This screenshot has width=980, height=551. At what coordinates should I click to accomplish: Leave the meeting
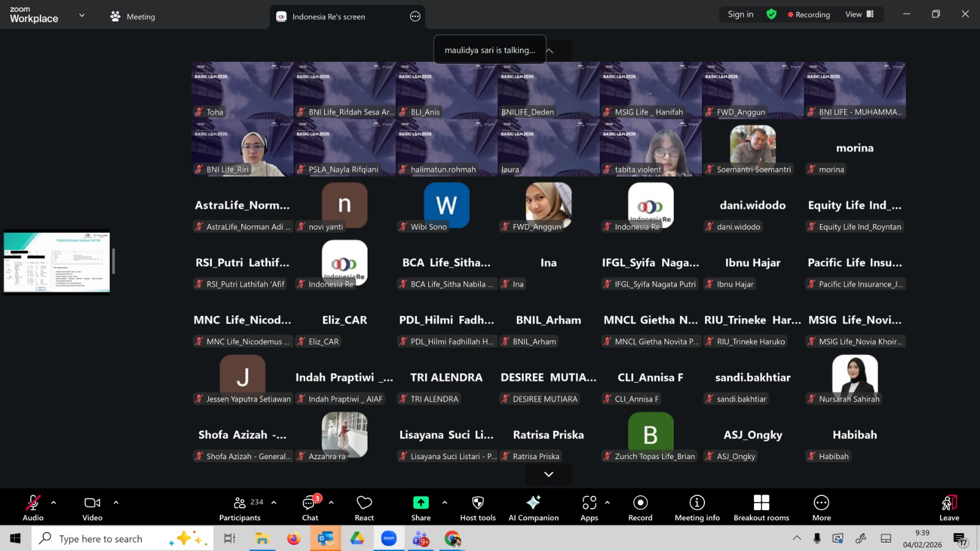949,508
